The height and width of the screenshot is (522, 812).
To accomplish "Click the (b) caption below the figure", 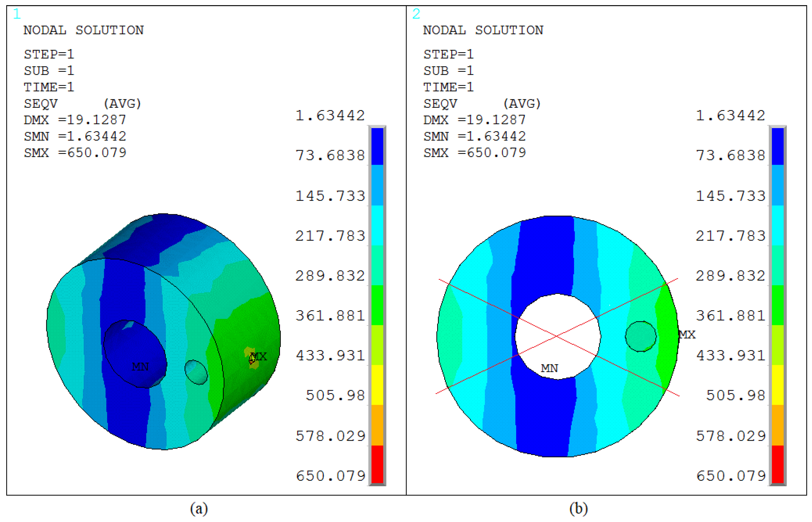I will 578,509.
